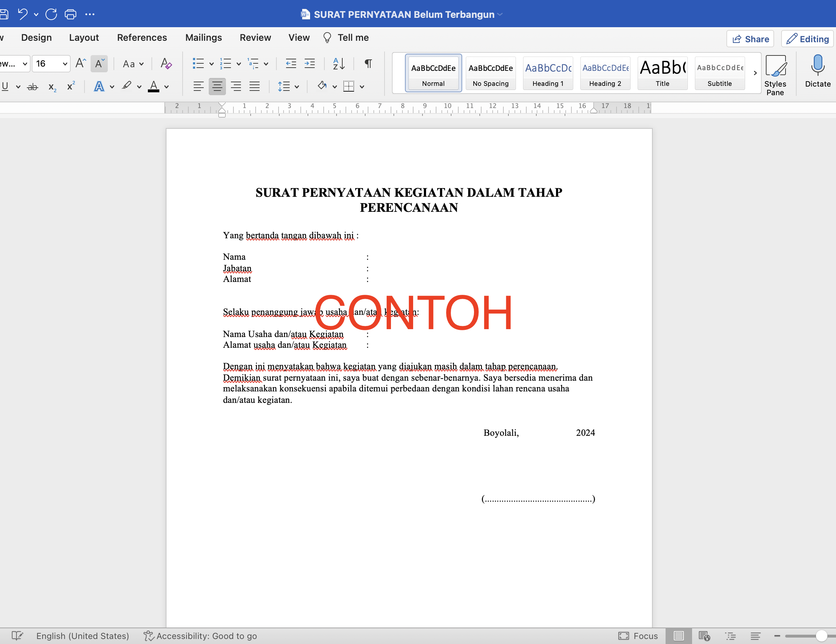Open document title dropdown chevron
The height and width of the screenshot is (644, 836).
[x=500, y=15]
